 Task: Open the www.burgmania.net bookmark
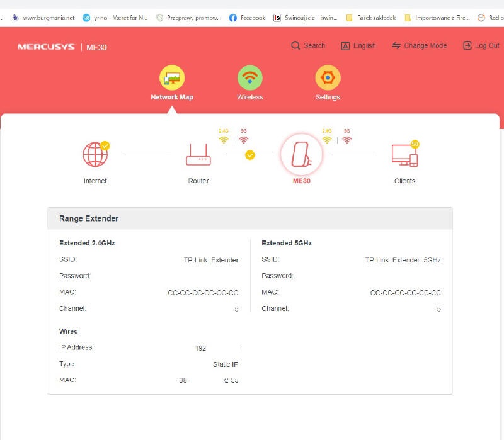[43, 18]
